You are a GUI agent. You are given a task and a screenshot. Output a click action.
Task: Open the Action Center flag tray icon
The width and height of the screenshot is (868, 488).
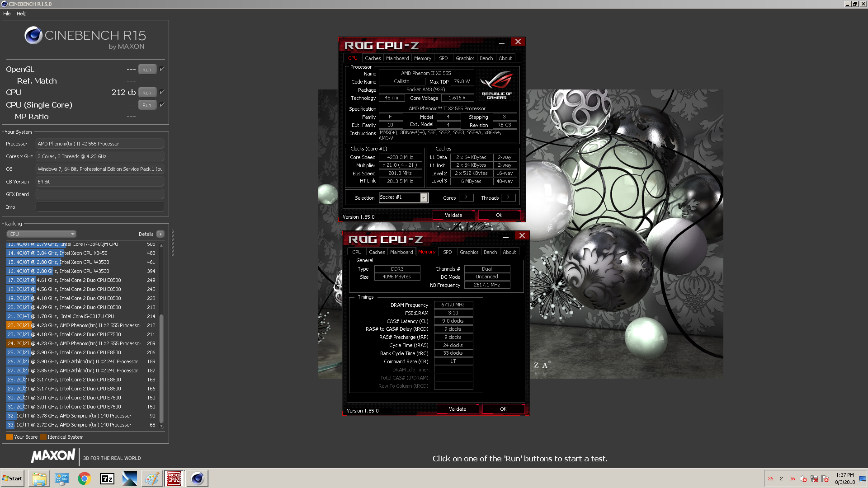point(825,479)
